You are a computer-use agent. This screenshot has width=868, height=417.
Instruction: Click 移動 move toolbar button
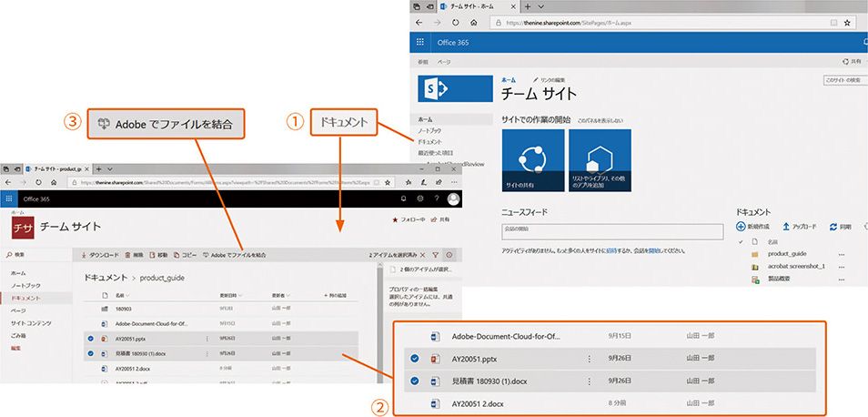click(159, 255)
